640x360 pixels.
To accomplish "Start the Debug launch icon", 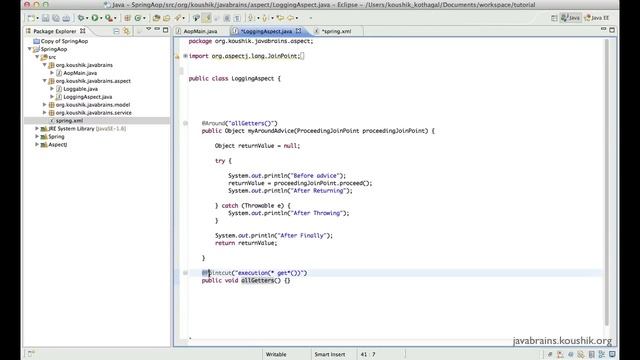I will pos(81,18).
